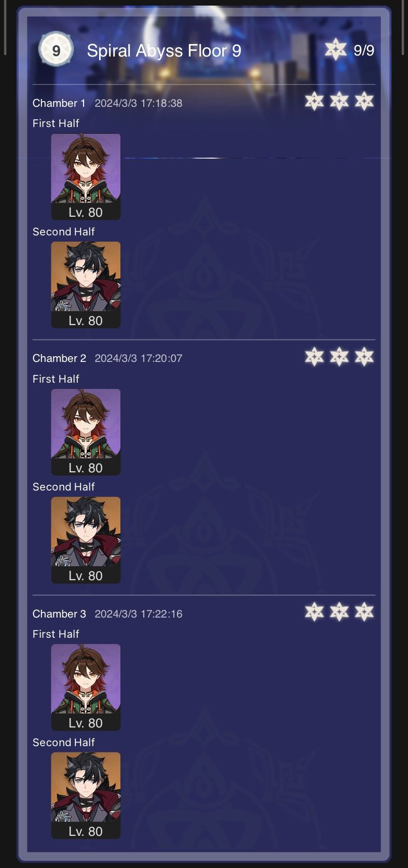Click Chamber 1's third star icon
The width and height of the screenshot is (408, 868).
click(x=364, y=101)
